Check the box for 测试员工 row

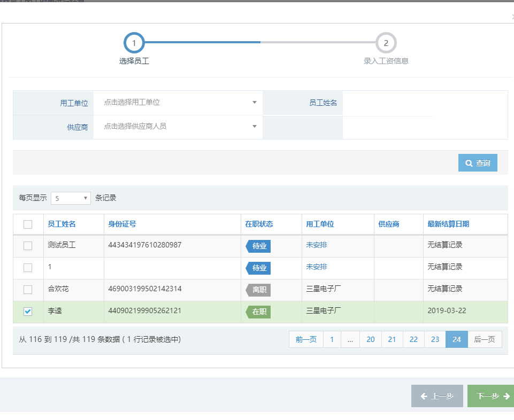coord(28,246)
